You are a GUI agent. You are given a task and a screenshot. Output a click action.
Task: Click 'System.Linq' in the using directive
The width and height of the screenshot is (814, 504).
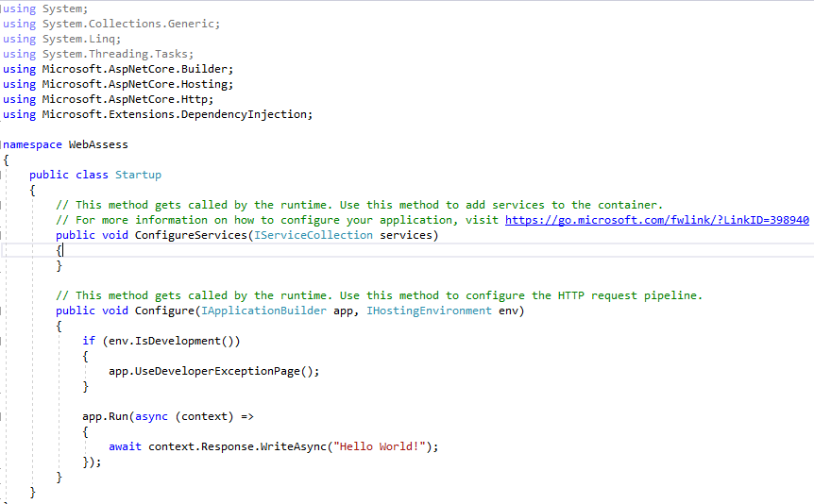coord(78,39)
